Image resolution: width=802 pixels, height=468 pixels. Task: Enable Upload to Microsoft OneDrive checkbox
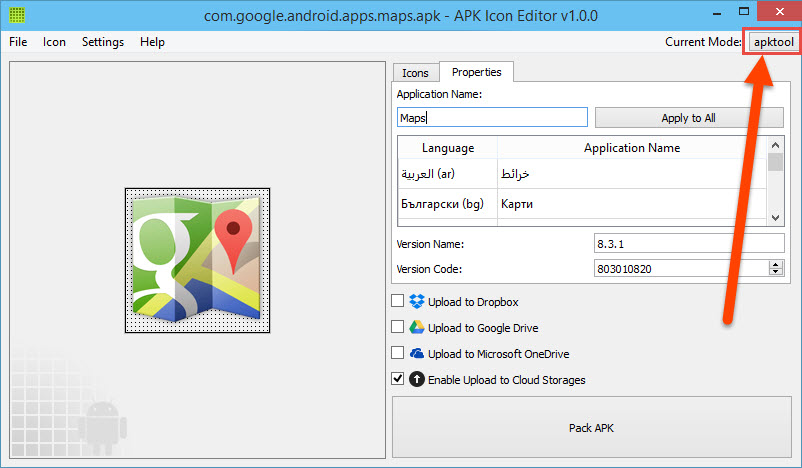pyautogui.click(x=397, y=353)
